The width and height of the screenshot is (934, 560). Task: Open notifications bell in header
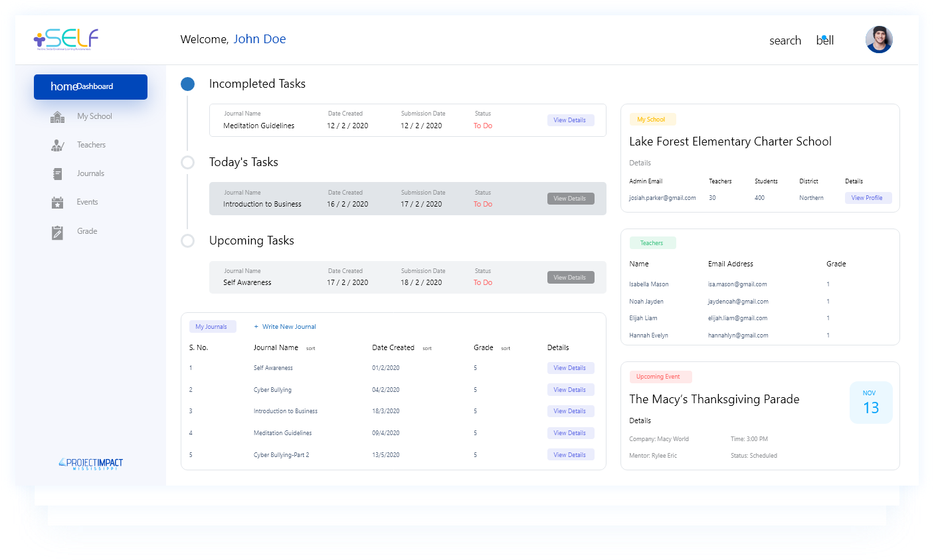[825, 41]
